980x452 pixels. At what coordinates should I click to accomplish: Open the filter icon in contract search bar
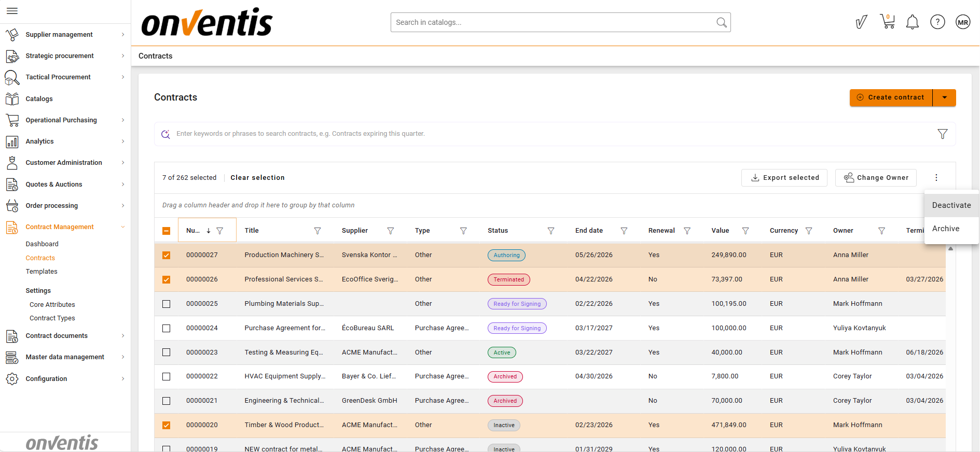click(x=943, y=134)
